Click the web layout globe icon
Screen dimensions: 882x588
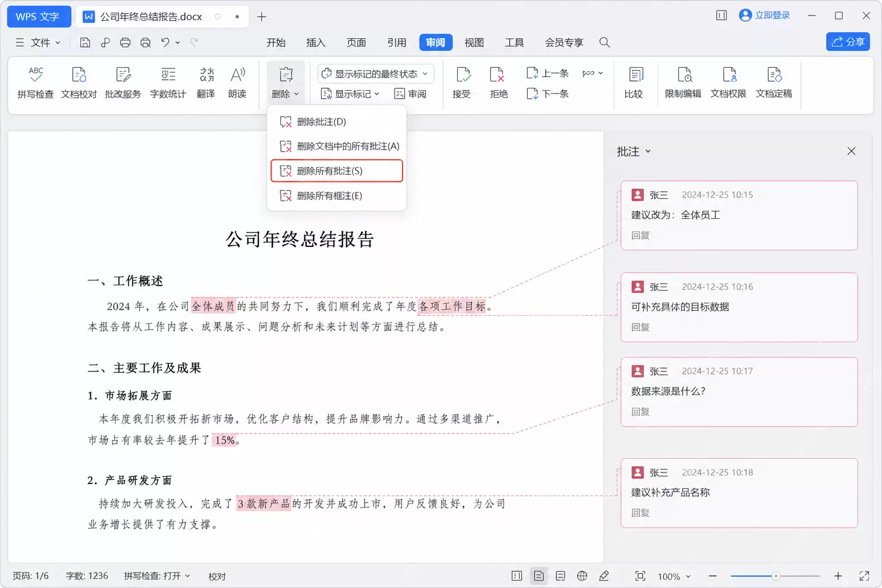(x=582, y=576)
